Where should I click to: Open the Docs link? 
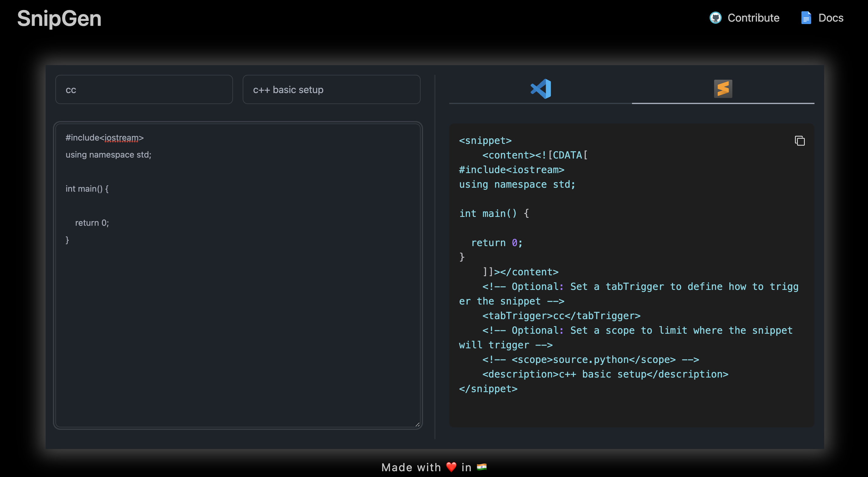(831, 18)
